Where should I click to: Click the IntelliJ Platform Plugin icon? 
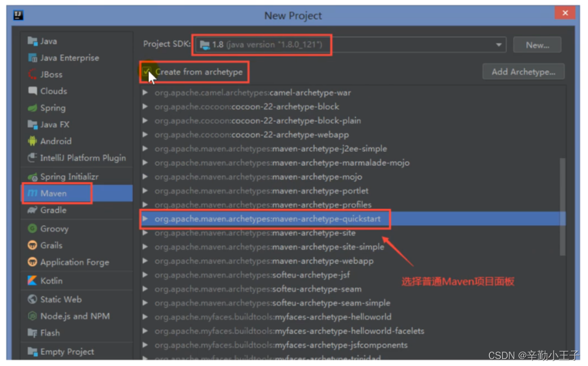click(x=32, y=158)
